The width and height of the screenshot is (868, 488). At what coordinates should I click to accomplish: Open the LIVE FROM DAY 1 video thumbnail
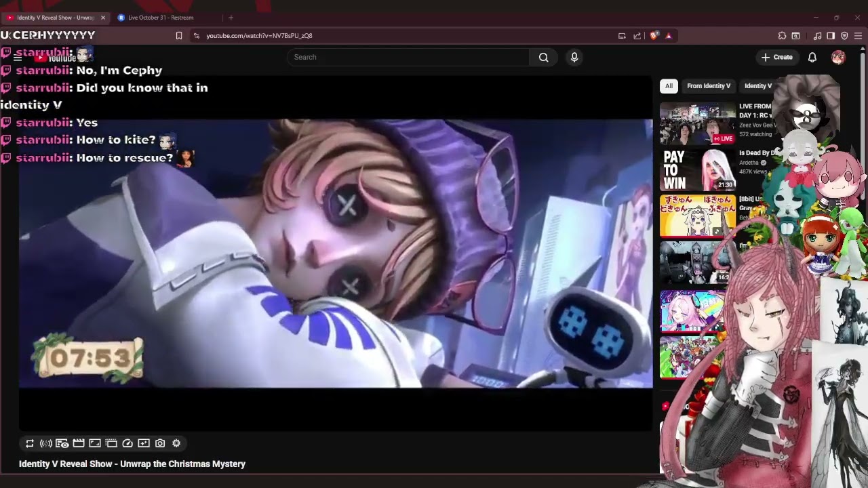pos(697,123)
